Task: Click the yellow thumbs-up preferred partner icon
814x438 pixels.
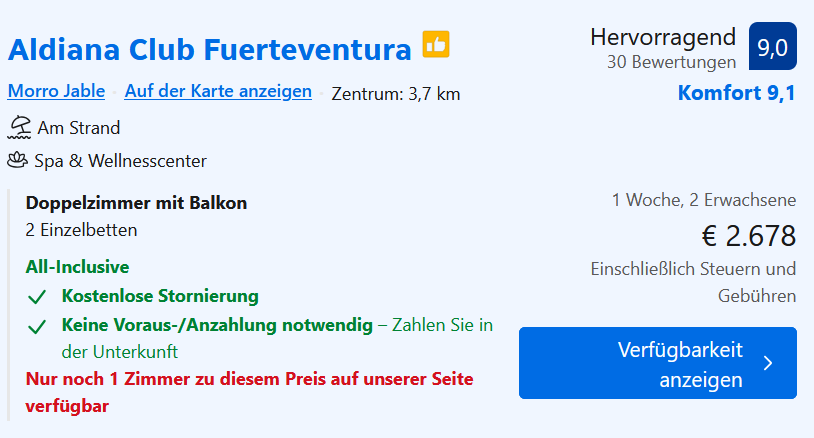Action: 435,45
